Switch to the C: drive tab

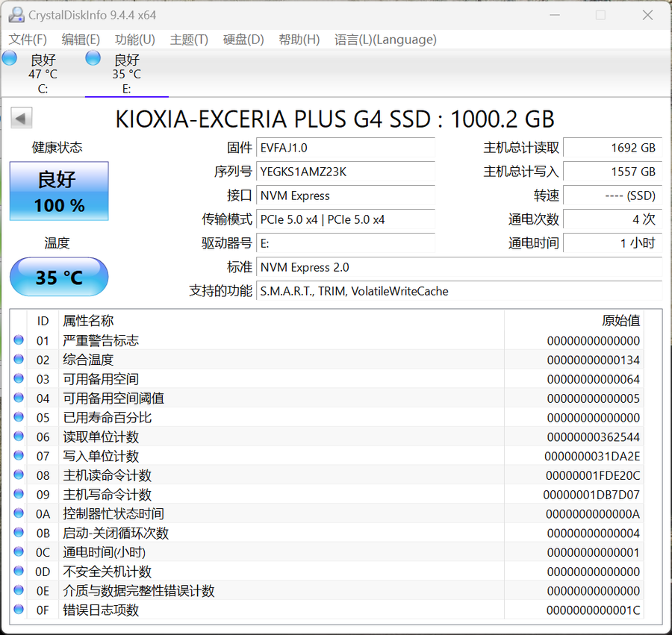tap(43, 73)
